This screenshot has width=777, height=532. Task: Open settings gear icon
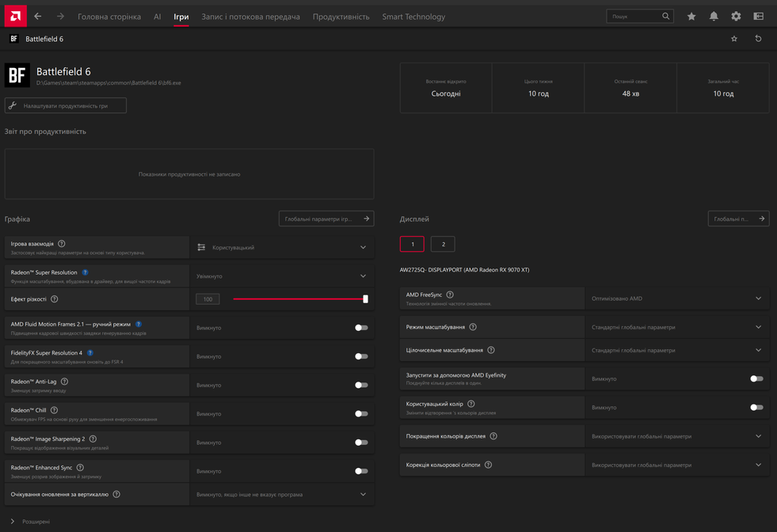[736, 17]
